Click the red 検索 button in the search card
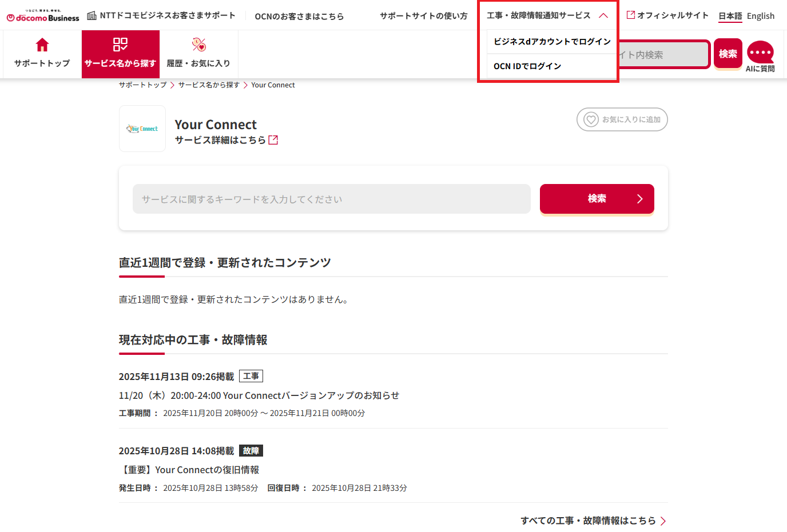Viewport: 787px width, 532px height. (597, 199)
